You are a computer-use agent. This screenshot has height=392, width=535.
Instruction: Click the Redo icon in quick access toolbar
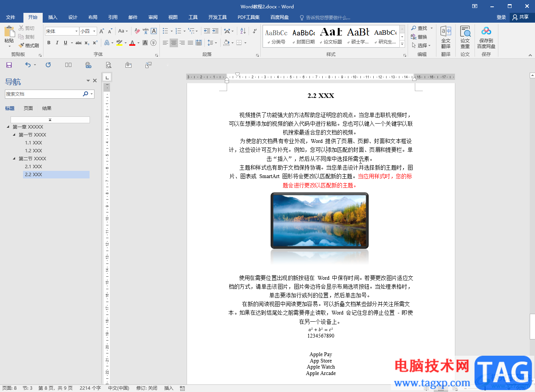[48, 65]
